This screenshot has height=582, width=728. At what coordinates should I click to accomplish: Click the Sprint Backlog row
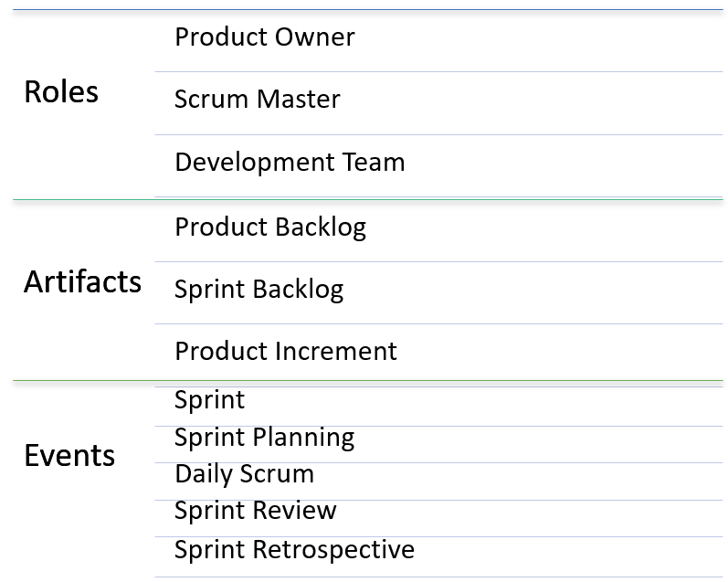click(258, 290)
